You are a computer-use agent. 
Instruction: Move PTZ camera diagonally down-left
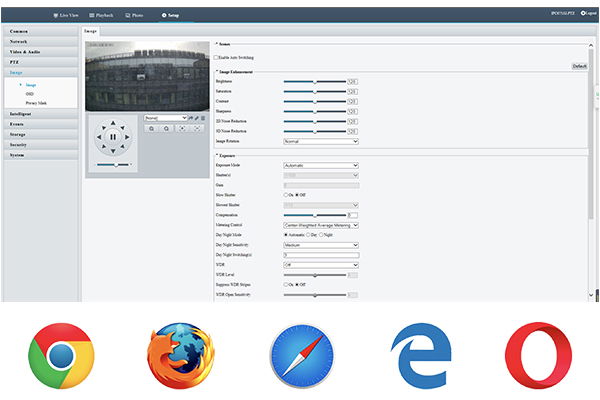click(104, 146)
